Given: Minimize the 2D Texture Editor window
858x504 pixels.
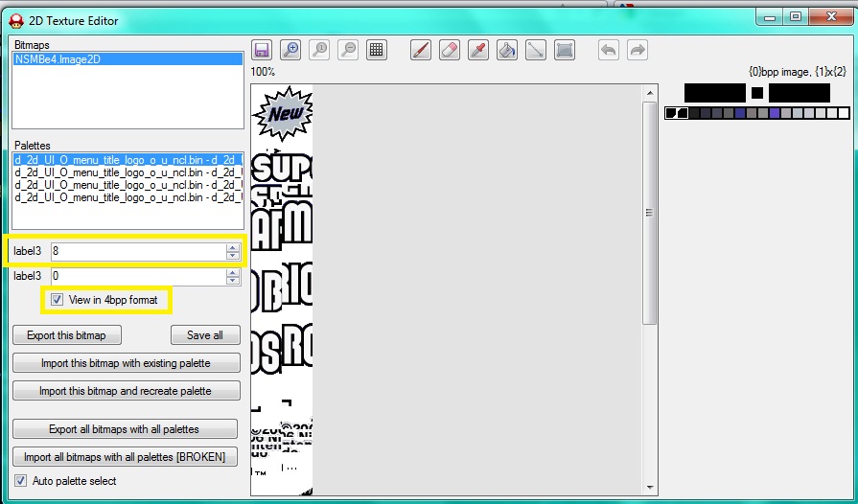Looking at the screenshot, I should point(770,17).
